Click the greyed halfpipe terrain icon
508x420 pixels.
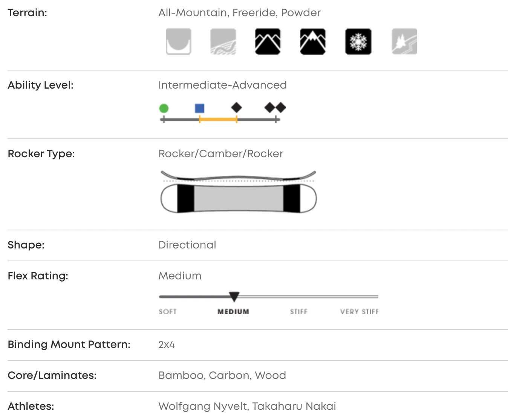(x=179, y=41)
